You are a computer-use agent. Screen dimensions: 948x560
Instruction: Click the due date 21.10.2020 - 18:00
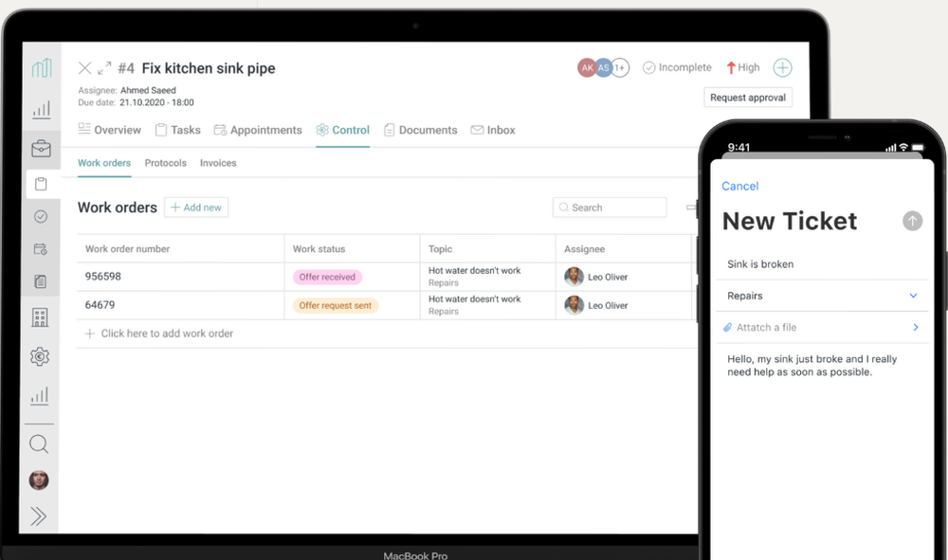point(156,102)
